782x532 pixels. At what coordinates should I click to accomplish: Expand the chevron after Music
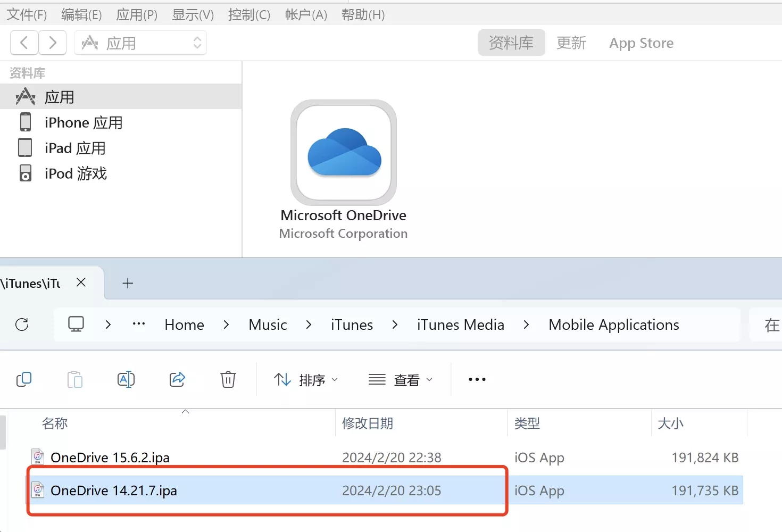pos(309,325)
